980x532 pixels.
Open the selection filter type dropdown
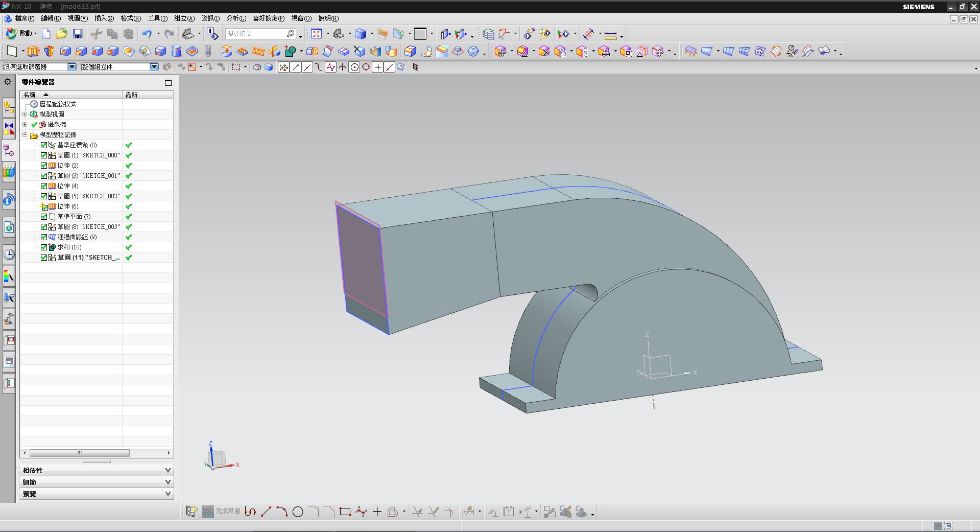click(x=72, y=67)
